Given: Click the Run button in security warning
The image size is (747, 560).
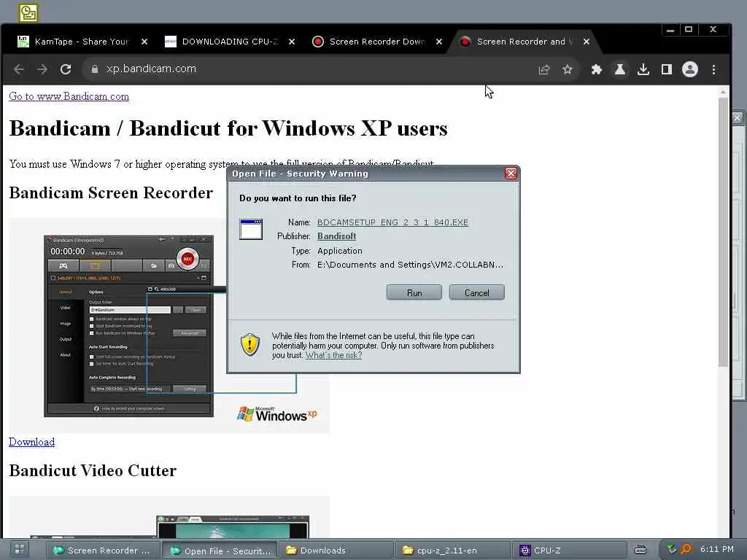Looking at the screenshot, I should tap(414, 292).
